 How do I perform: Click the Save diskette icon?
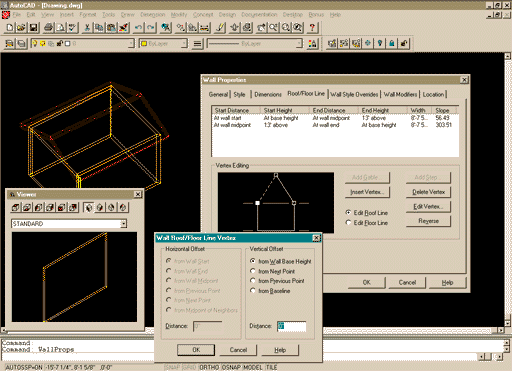(33, 27)
